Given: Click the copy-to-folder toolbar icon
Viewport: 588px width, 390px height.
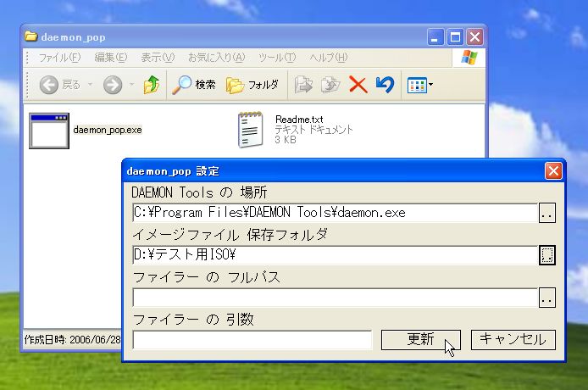Looking at the screenshot, I should pos(330,85).
